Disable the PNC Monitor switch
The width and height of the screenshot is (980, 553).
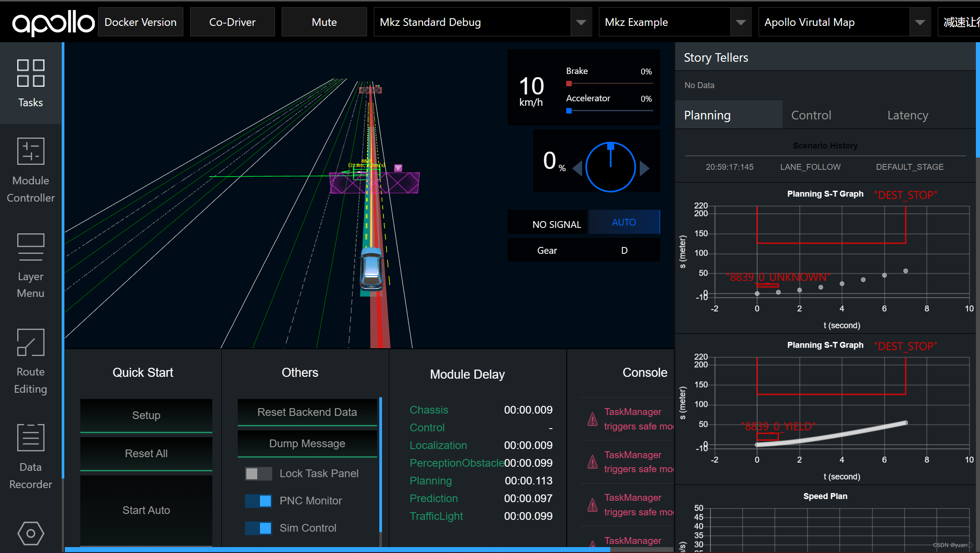pyautogui.click(x=258, y=501)
